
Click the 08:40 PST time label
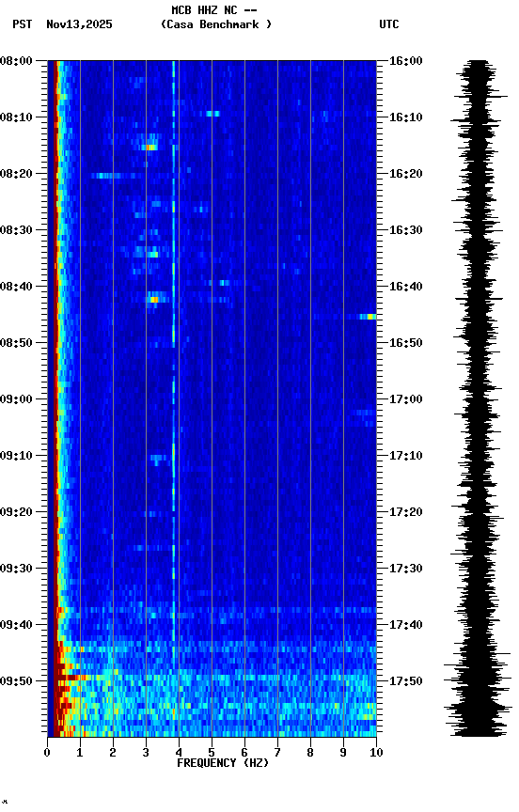click(16, 287)
